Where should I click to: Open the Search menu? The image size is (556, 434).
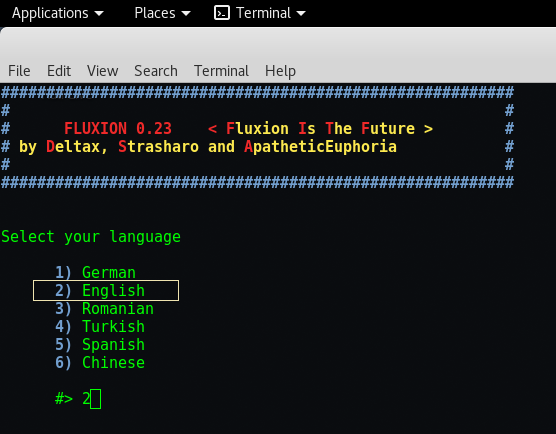156,71
